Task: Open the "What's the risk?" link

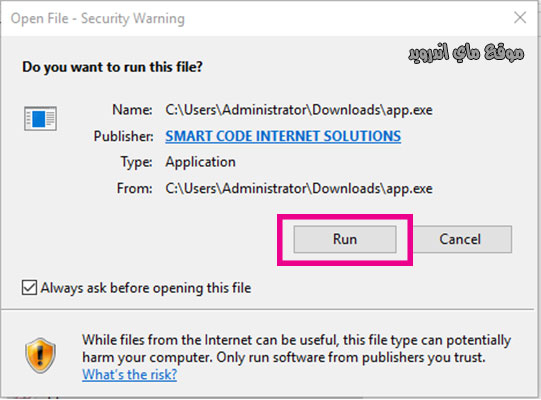Action: pyautogui.click(x=129, y=374)
